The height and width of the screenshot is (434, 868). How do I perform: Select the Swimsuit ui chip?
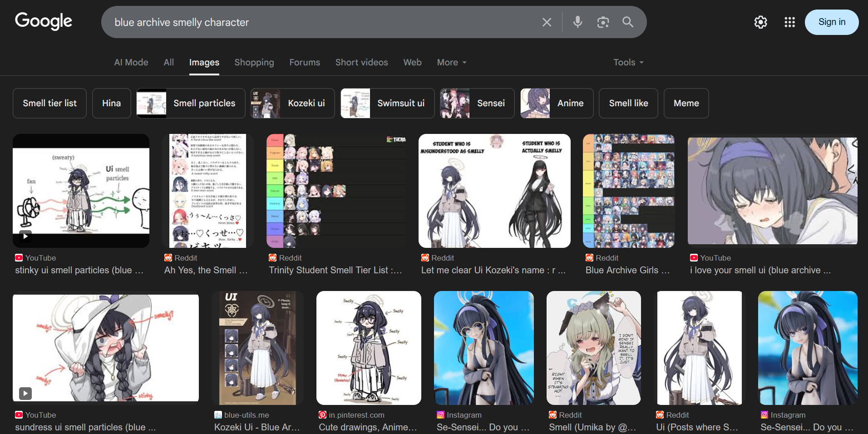tap(387, 103)
